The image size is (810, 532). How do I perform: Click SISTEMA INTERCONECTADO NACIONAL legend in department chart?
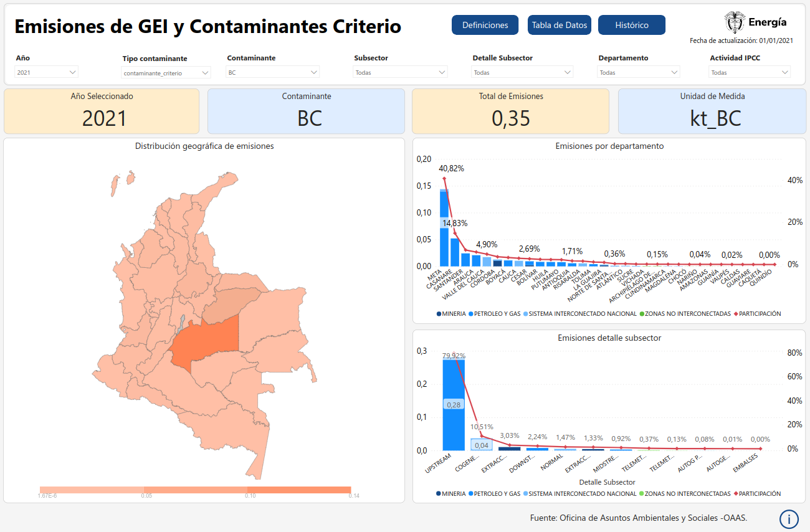click(579, 314)
